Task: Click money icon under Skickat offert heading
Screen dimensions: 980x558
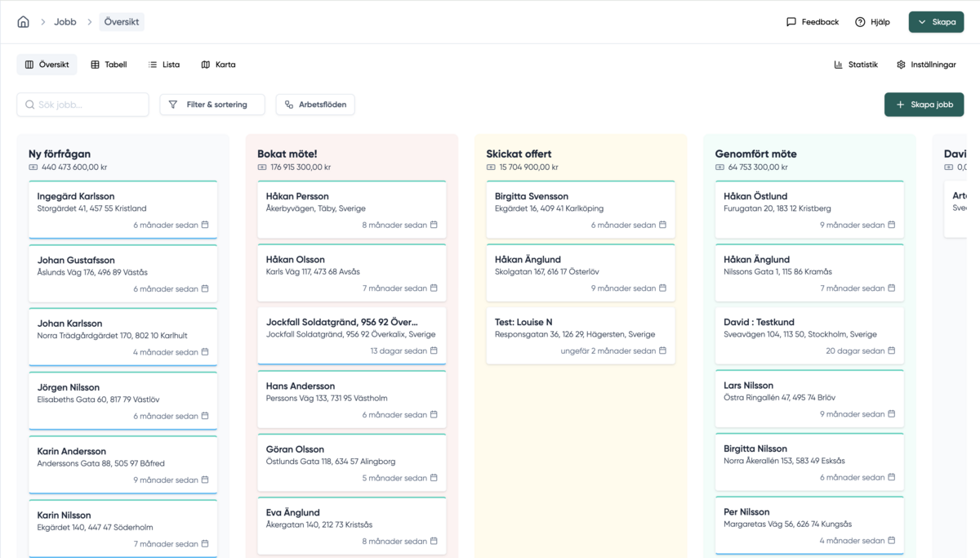Action: tap(491, 167)
